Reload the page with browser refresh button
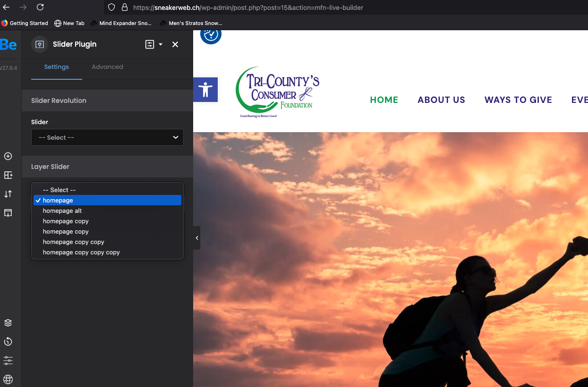The image size is (588, 387). (x=40, y=7)
